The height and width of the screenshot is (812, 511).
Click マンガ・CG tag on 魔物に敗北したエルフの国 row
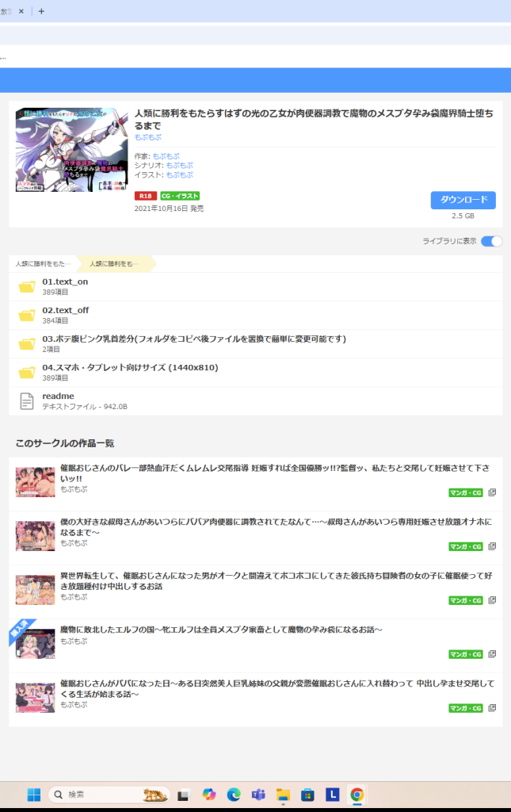point(466,654)
